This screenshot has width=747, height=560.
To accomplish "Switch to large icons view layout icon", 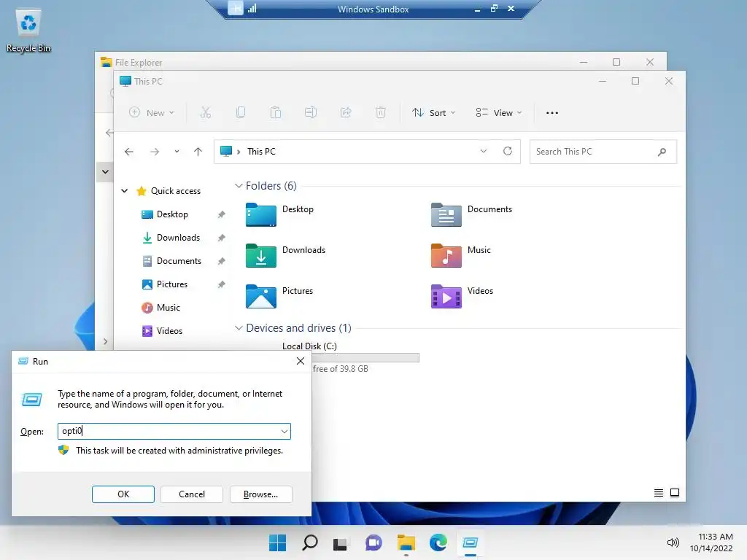I will click(675, 493).
